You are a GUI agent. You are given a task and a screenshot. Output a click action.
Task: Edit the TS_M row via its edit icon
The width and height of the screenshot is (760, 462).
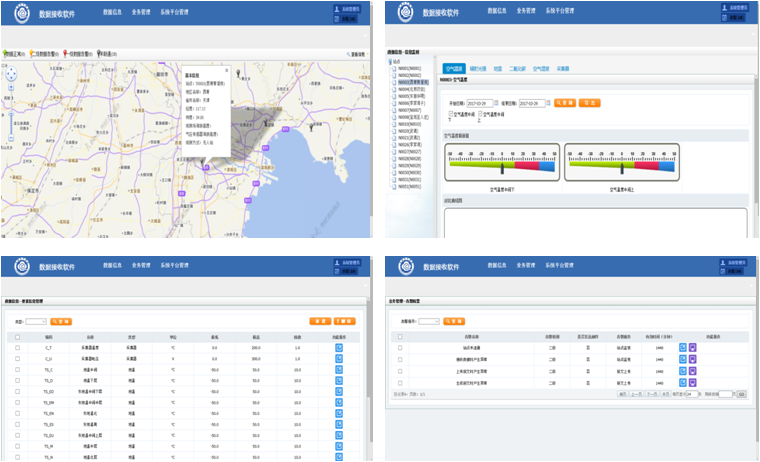click(x=339, y=446)
